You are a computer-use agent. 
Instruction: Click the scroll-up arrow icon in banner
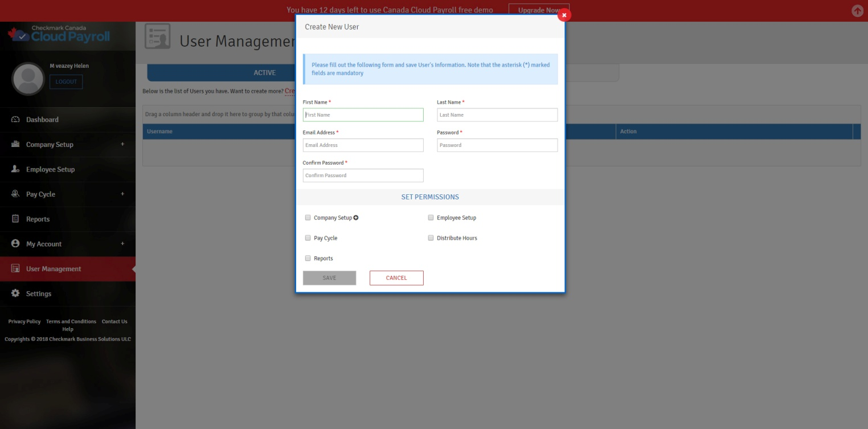(857, 11)
